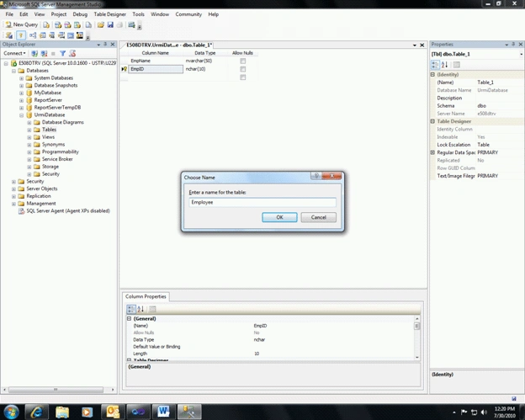
Task: Click the New Query toolbar button
Action: 22,24
